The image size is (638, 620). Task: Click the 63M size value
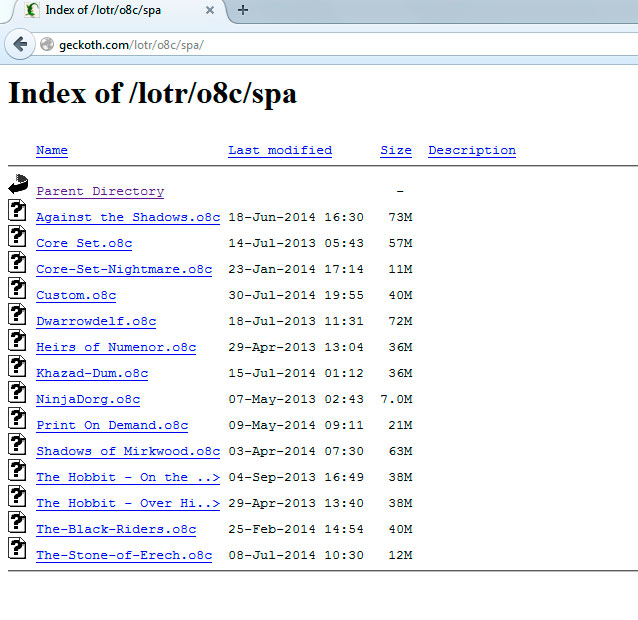pos(400,452)
